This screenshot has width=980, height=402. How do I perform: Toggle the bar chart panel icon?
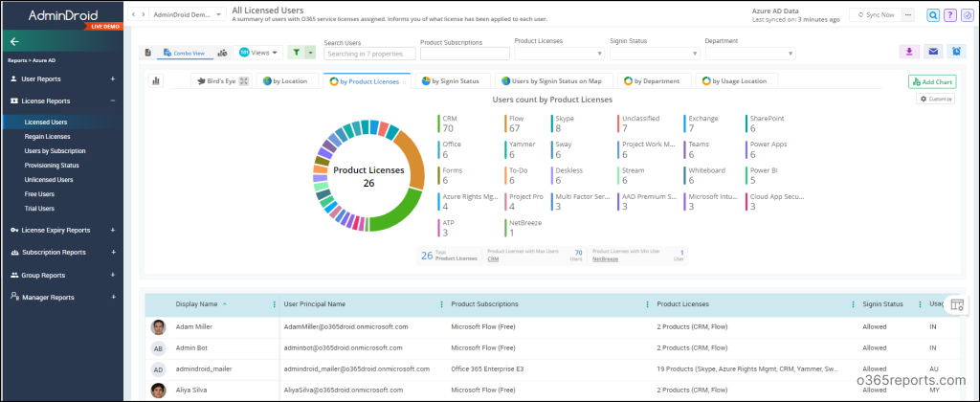[156, 80]
